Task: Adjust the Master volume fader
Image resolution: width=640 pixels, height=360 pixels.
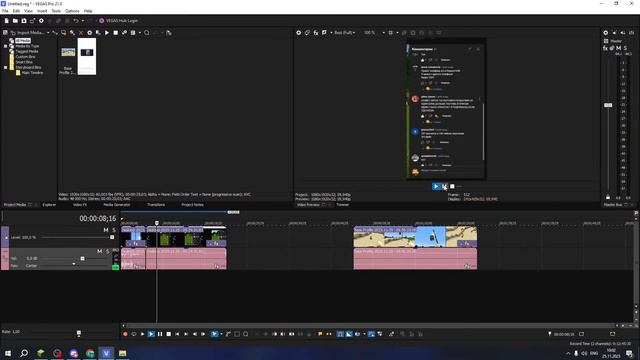Action: [608, 105]
